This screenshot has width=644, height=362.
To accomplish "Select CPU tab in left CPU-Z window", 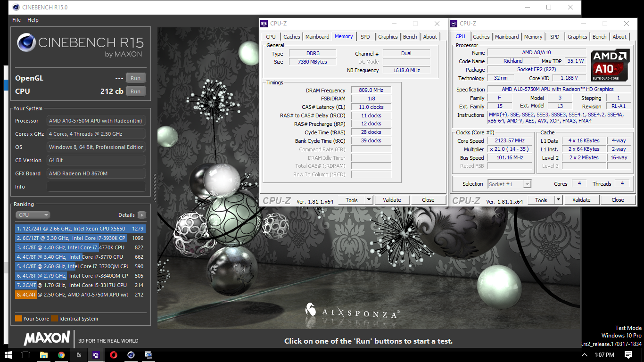I will [x=271, y=37].
